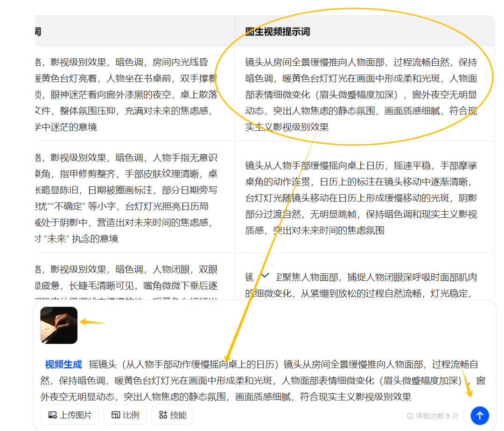
Task: Send the prompt with blue arrow button
Action: tap(480, 416)
